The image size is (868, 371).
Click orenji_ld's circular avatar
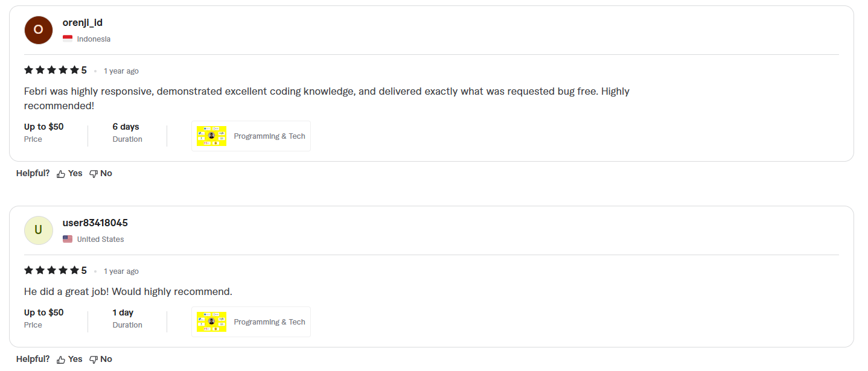point(38,30)
